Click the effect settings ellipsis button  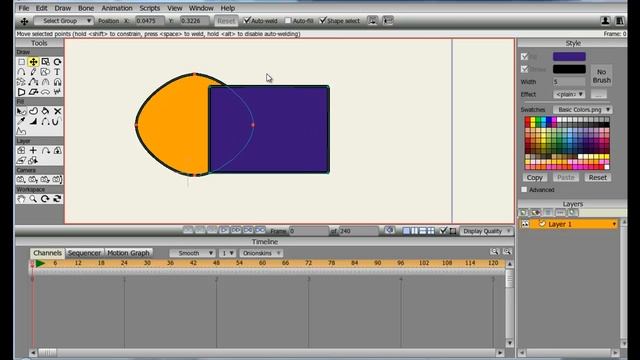(598, 94)
